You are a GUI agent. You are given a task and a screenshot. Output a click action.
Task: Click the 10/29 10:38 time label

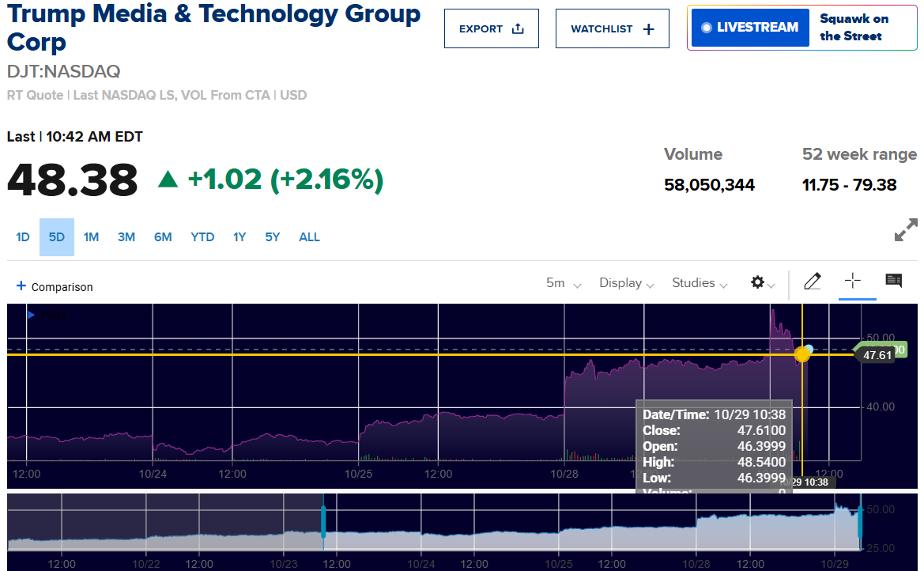pyautogui.click(x=808, y=482)
